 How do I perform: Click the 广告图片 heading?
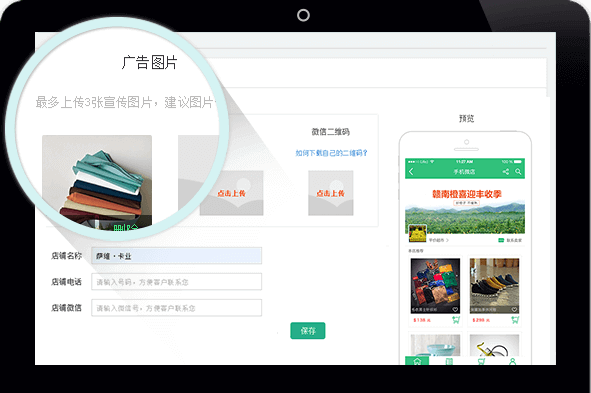[149, 63]
